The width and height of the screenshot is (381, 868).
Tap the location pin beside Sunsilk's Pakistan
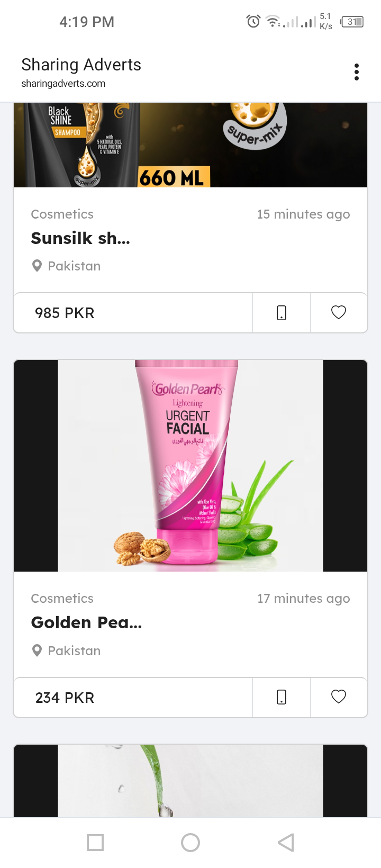point(37,266)
